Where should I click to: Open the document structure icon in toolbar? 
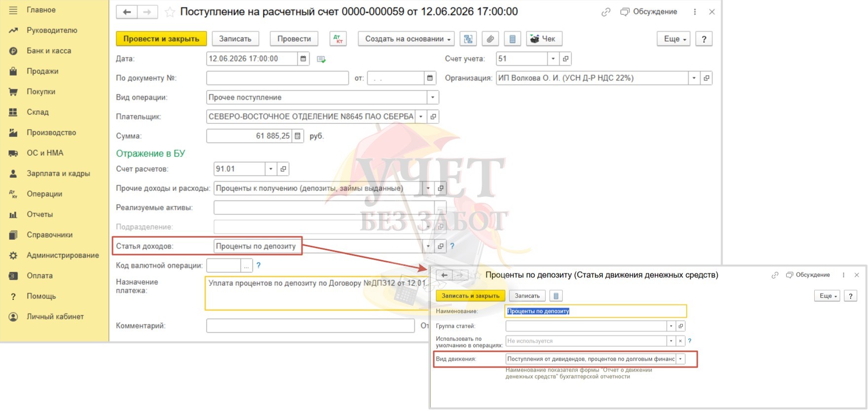[468, 39]
